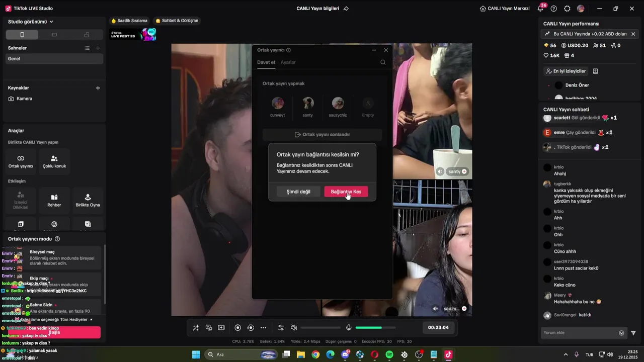Open the chat filter funnel icon
This screenshot has height=362, width=644.
coord(633,333)
